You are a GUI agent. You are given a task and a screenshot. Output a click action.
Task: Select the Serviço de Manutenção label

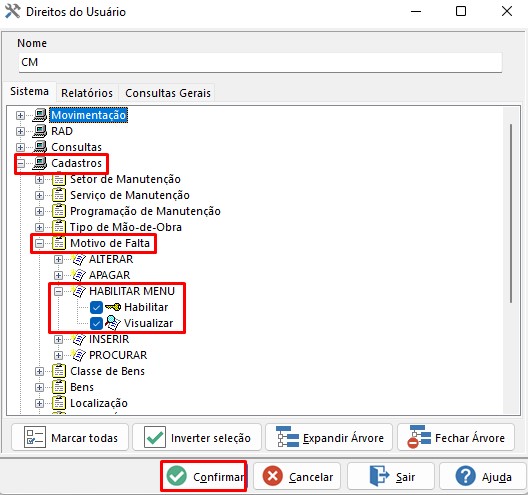click(130, 195)
